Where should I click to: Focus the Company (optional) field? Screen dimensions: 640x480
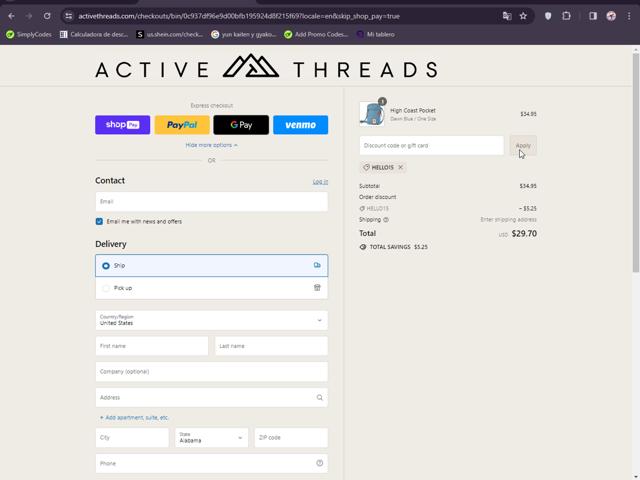211,372
